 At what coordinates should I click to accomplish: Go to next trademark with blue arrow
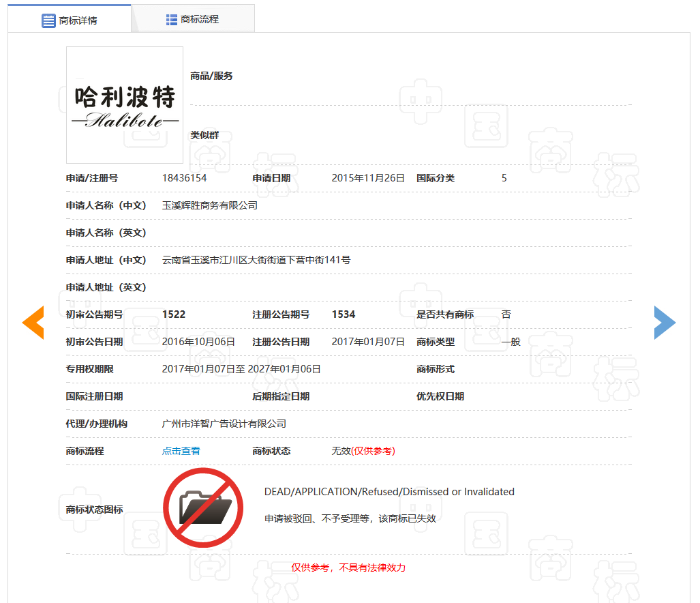[665, 323]
